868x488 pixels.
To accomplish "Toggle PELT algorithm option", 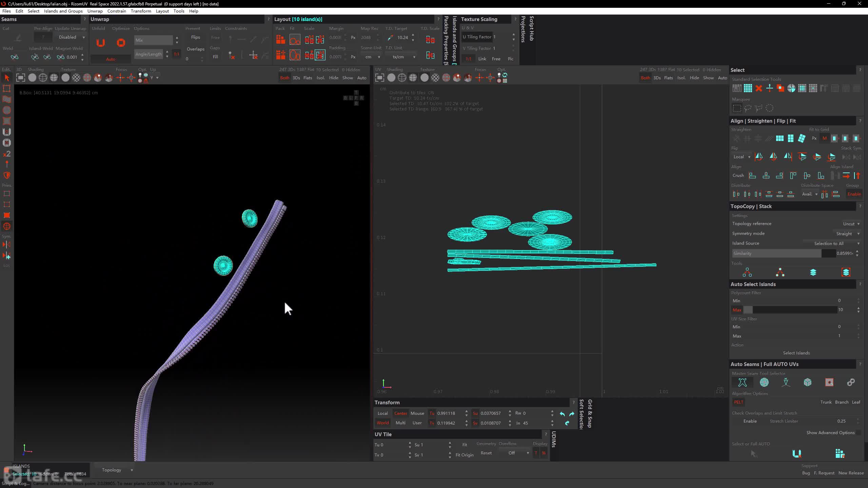I will [738, 402].
